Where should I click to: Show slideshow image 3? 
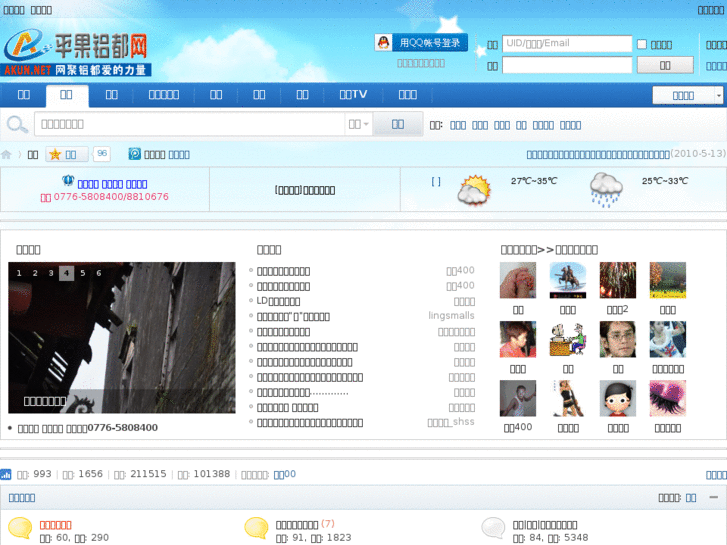[x=51, y=273]
